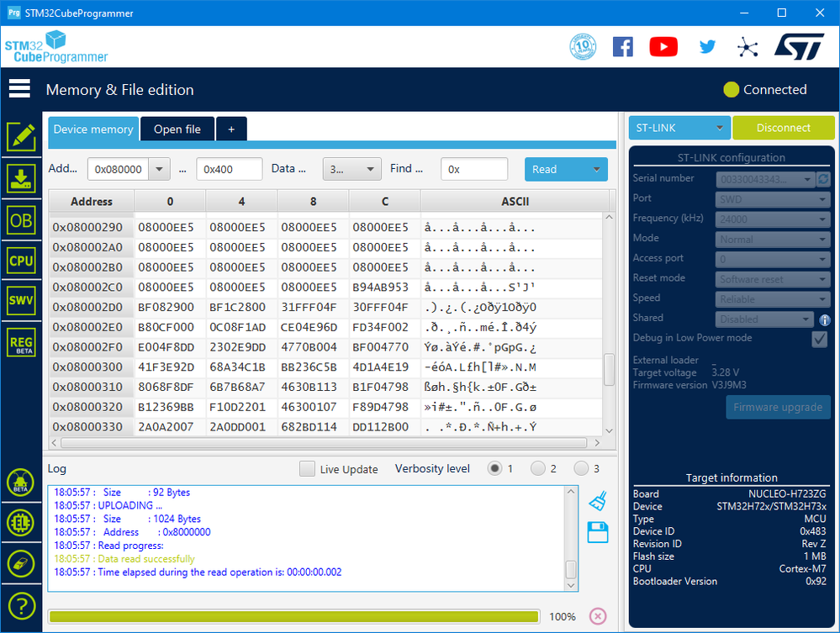
Task: Clear the log with broom icon
Action: (x=598, y=501)
